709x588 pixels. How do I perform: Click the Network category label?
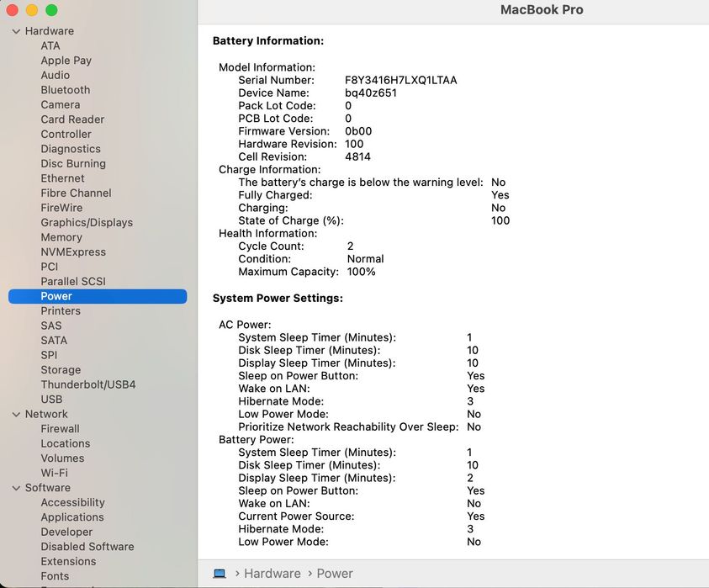click(x=46, y=415)
